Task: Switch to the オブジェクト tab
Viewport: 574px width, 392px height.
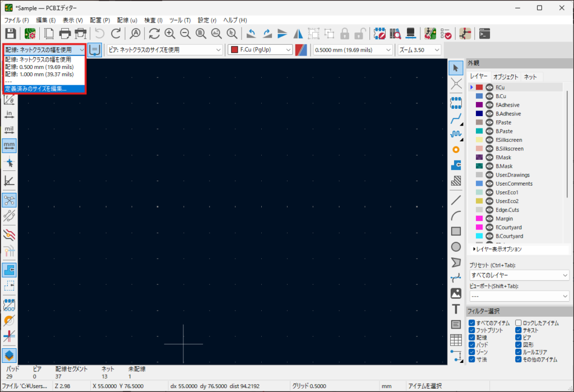Action: point(506,77)
